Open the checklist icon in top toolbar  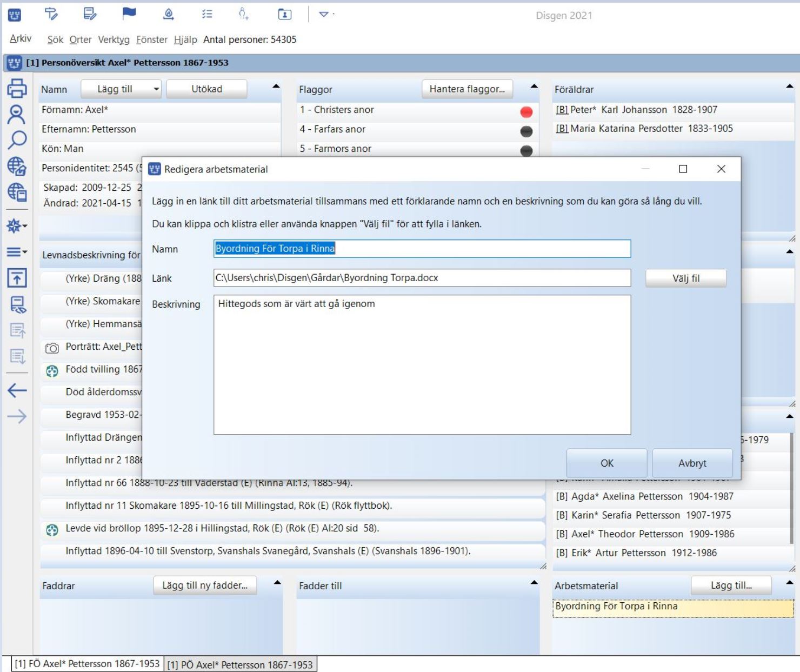(207, 14)
